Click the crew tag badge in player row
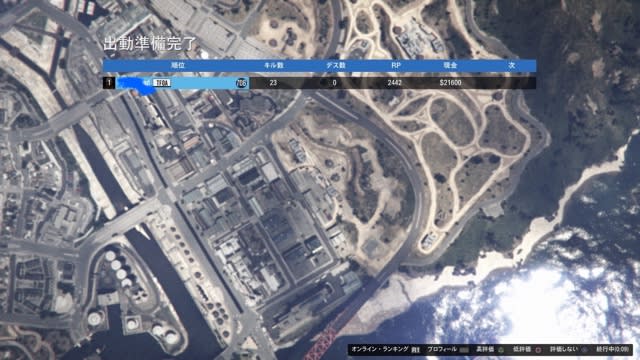This screenshot has width=640, height=360. [x=162, y=83]
